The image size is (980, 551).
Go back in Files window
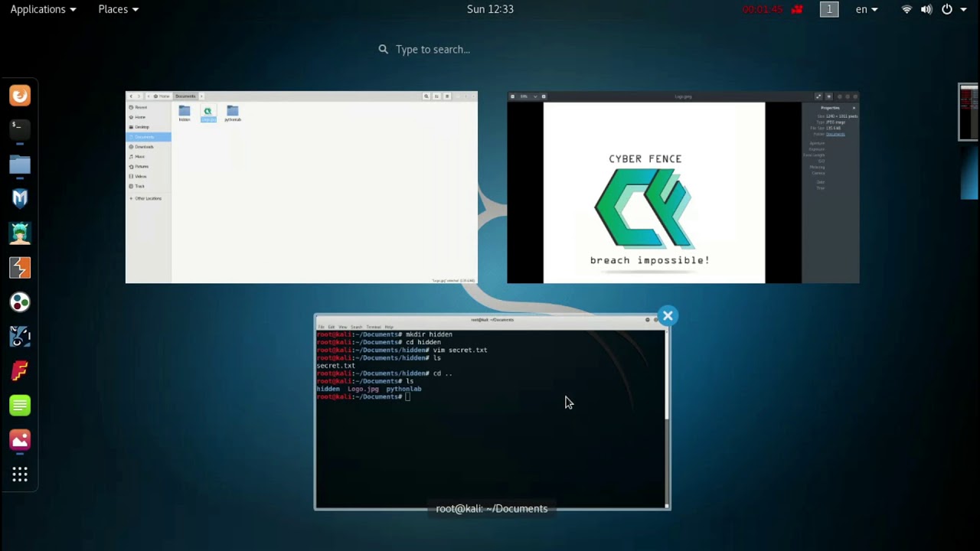click(131, 96)
